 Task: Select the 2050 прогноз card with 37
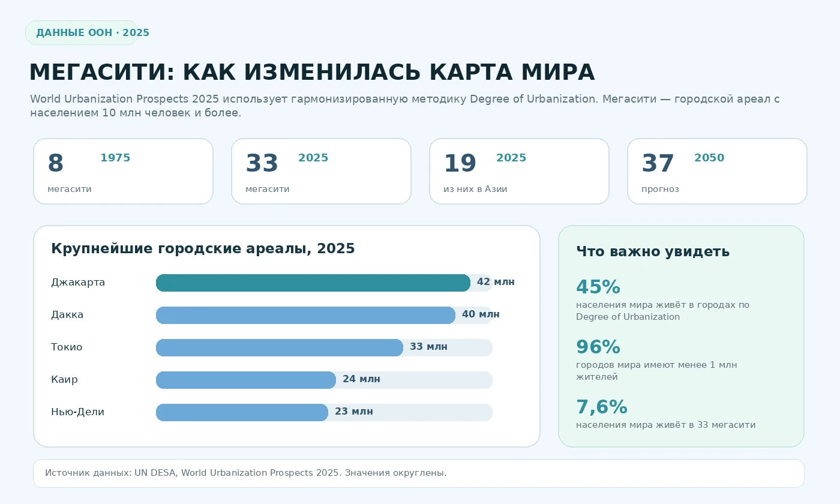[717, 172]
